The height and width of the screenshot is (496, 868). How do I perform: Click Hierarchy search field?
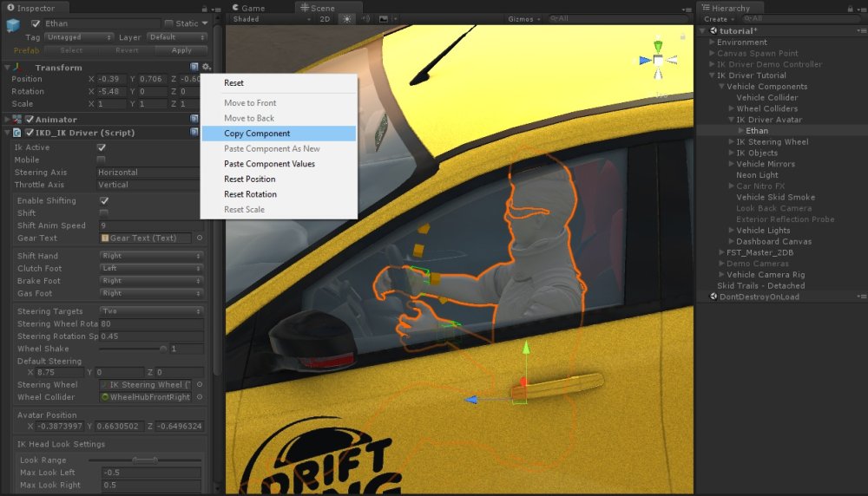(800, 19)
